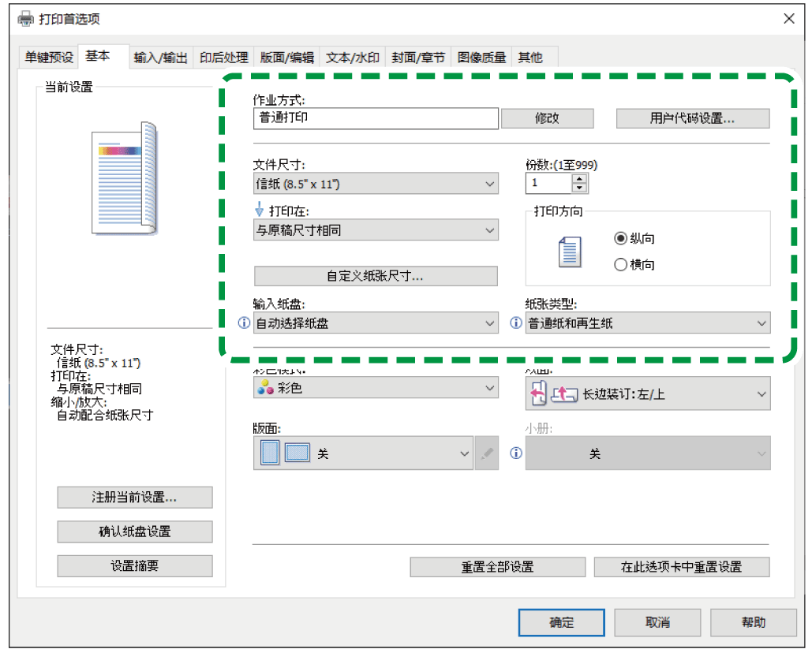The width and height of the screenshot is (812, 649).
Task: Click the printer icon in the title bar
Action: click(25, 18)
